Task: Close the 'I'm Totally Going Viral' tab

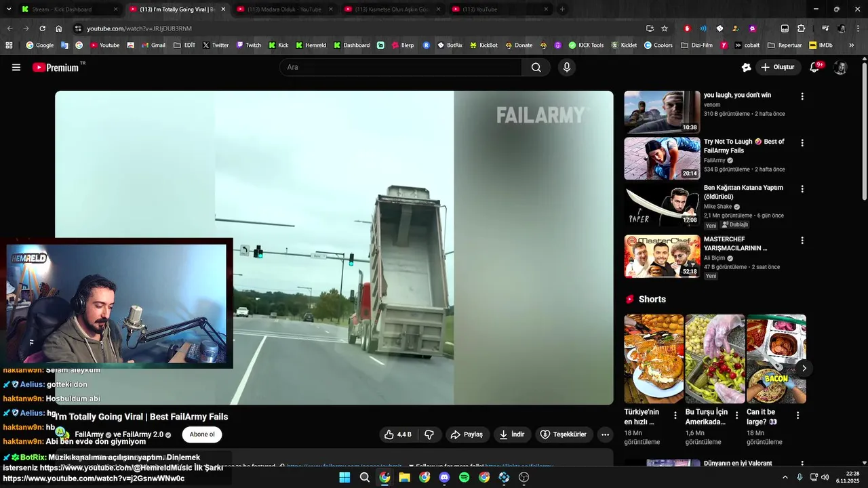Action: (223, 9)
